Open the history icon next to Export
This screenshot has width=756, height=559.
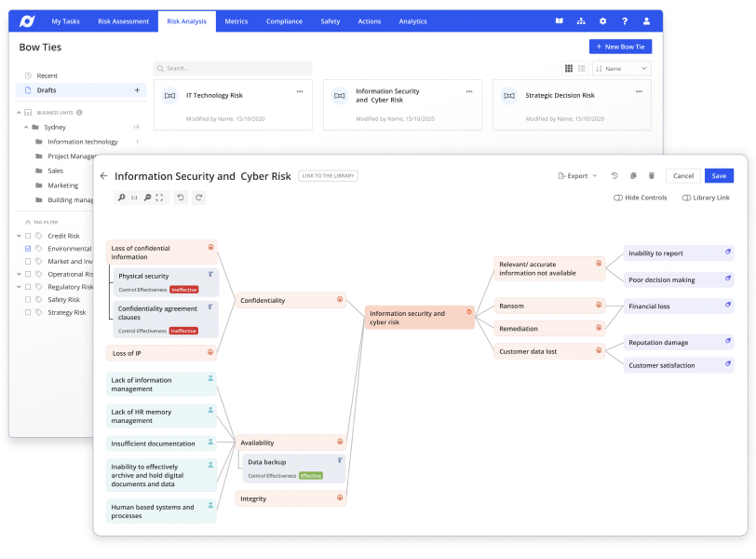tap(614, 176)
